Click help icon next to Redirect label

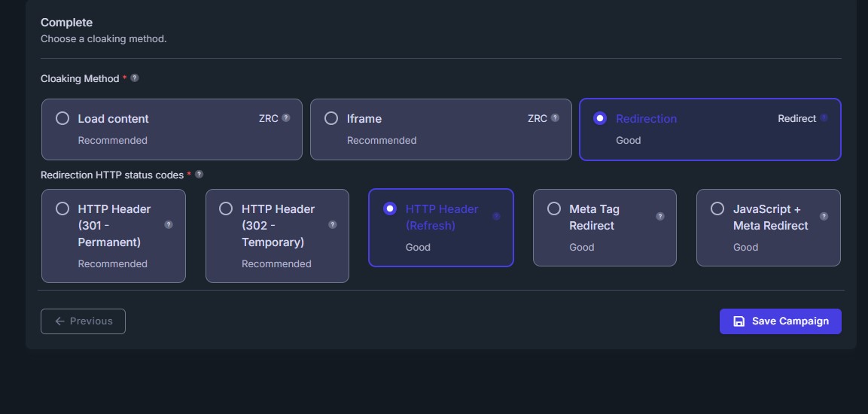[824, 118]
